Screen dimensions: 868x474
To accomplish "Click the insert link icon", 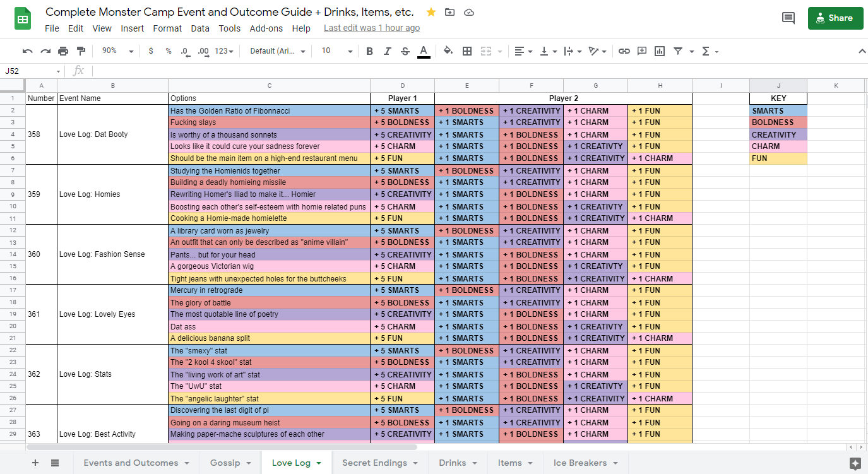I will 624,51.
